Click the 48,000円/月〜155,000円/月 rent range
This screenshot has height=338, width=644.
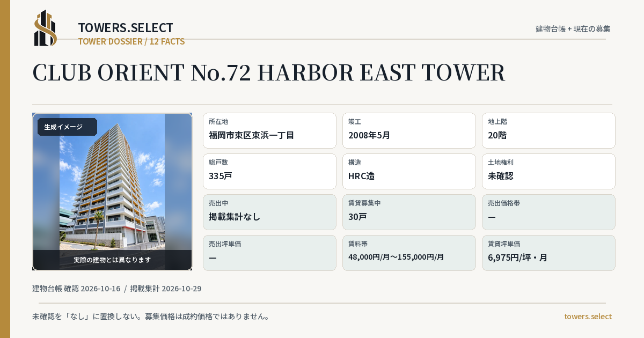click(396, 257)
